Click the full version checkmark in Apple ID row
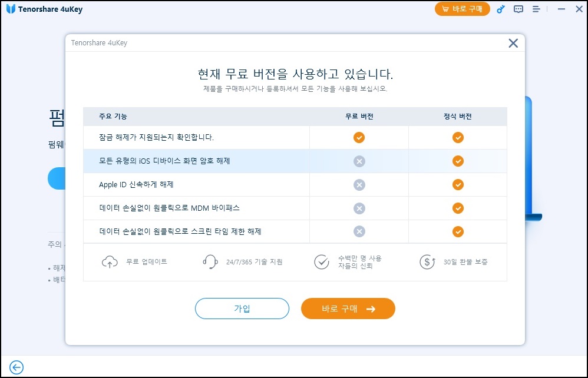Viewport: 588px width, 378px height. point(458,185)
